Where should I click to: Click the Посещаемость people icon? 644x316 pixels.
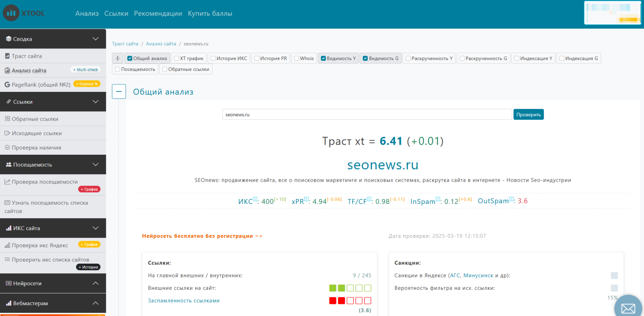click(8, 164)
